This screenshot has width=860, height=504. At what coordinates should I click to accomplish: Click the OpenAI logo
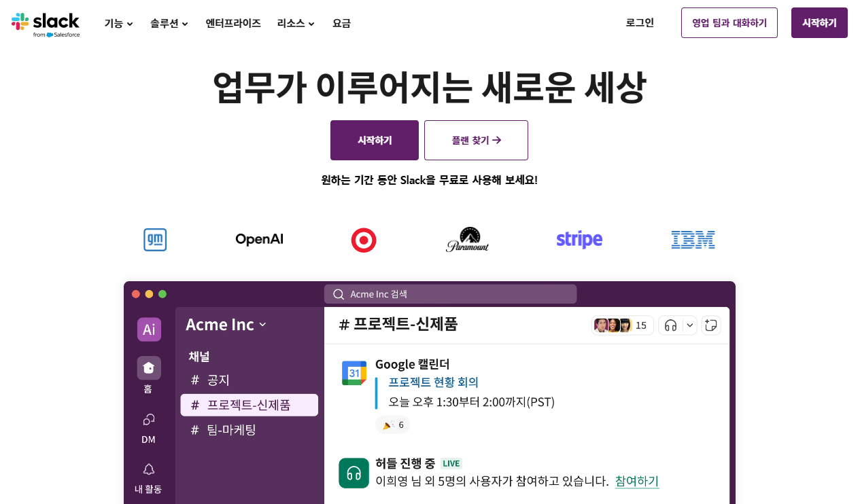(x=259, y=239)
